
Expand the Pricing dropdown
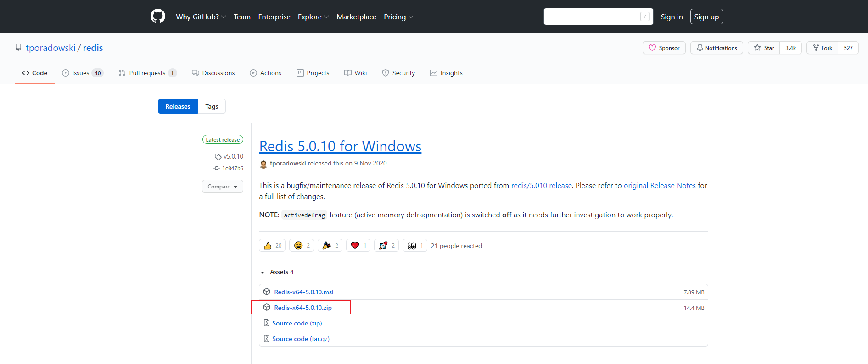click(x=398, y=17)
